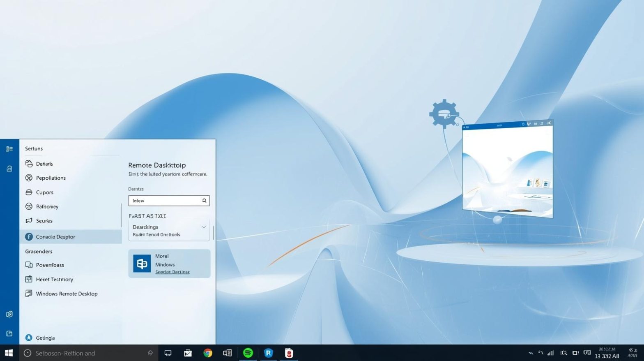Click the Getinga item at bottom

coord(45,338)
